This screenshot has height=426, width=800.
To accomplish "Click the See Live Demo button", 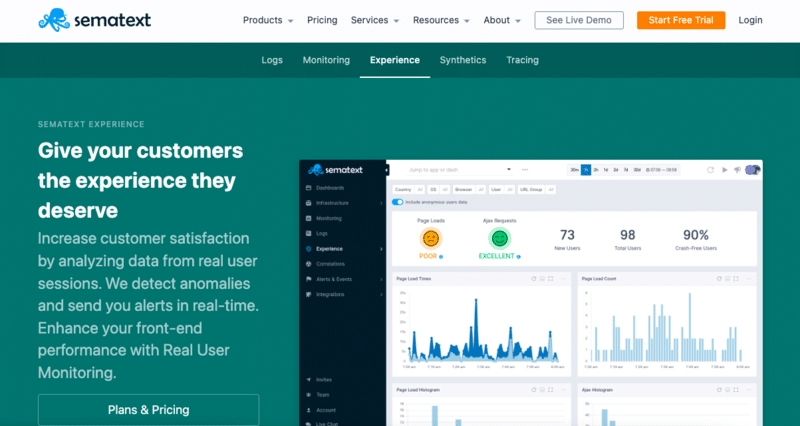I will click(579, 20).
